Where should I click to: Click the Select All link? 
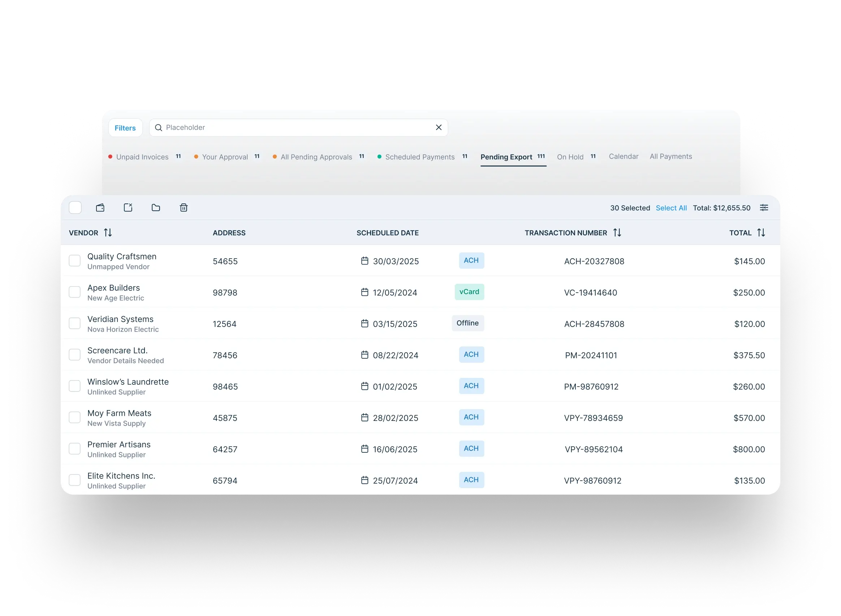pos(671,208)
